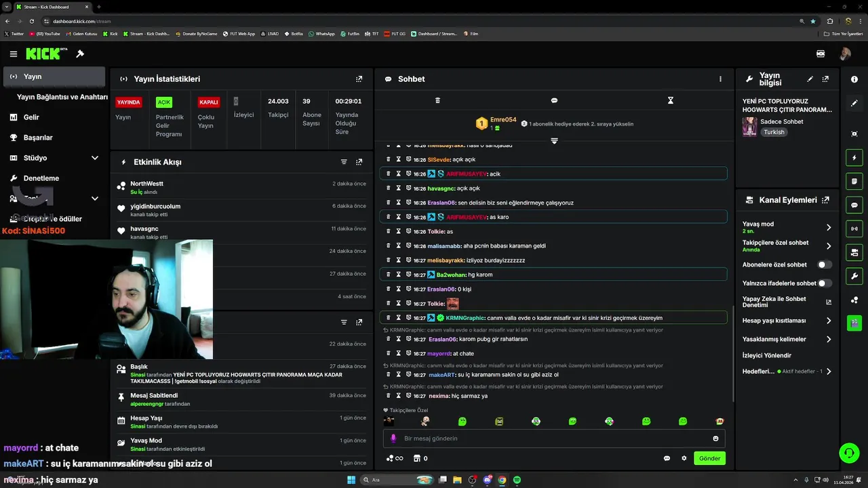The height and width of the screenshot is (488, 868).
Task: Expand Hedefleri active goals chevron
Action: pyautogui.click(x=829, y=371)
